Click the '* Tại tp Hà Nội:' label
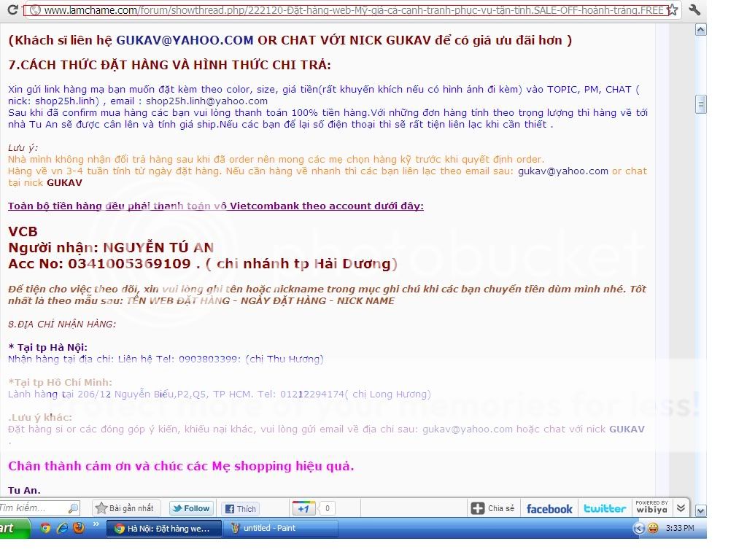The width and height of the screenshot is (747, 560). [x=48, y=348]
